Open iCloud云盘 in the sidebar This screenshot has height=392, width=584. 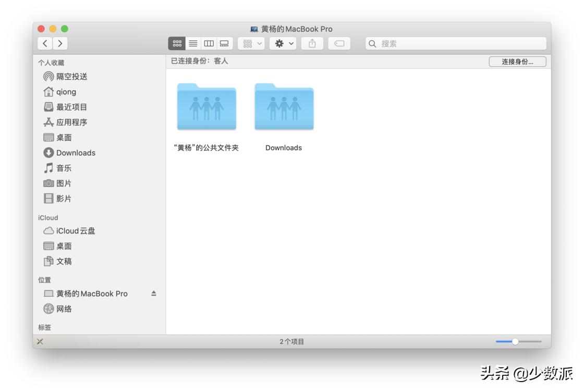click(75, 231)
